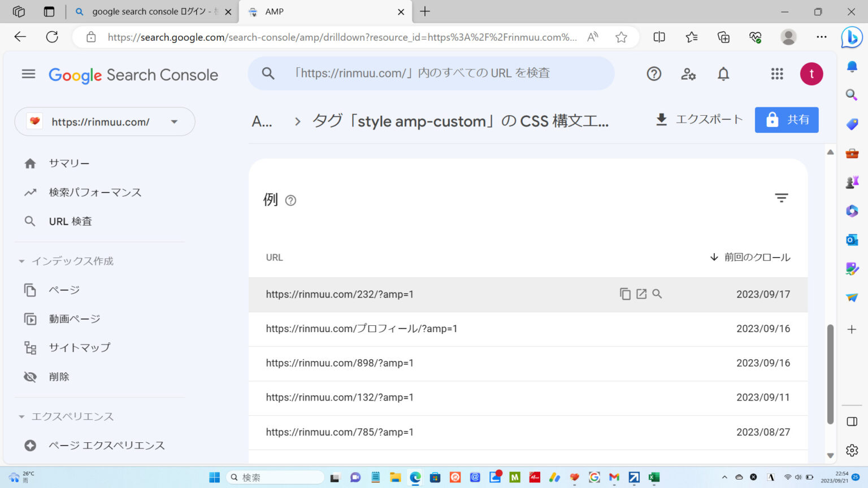This screenshot has width=868, height=488.
Task: Inspect rinmuu.com/232 with the magnifier icon
Action: 657,294
